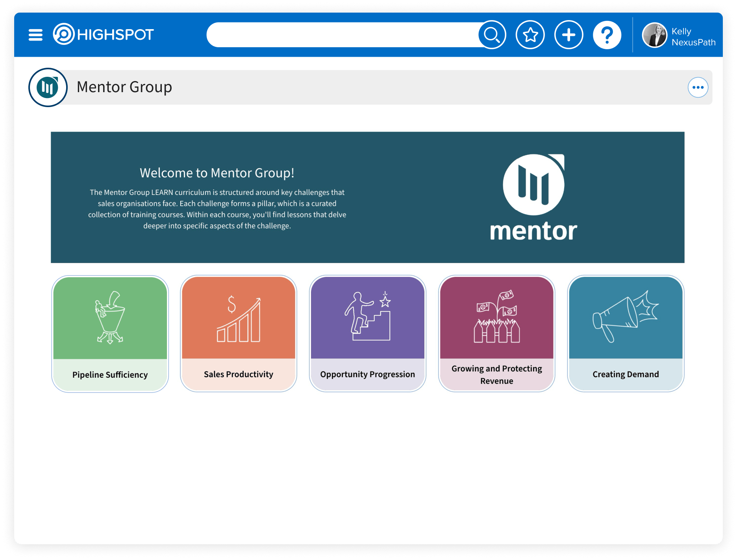737x560 pixels.
Task: Click inside the search input field
Action: point(343,35)
